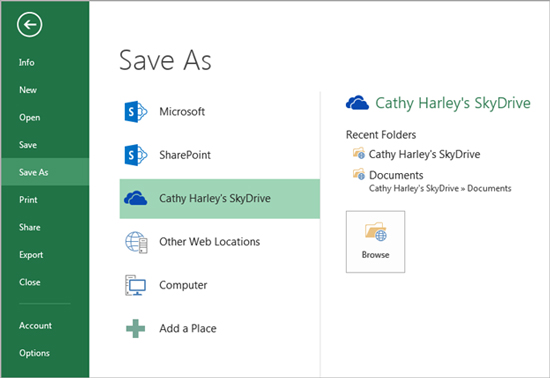Open the Export options
This screenshot has height=378, width=550.
click(31, 255)
